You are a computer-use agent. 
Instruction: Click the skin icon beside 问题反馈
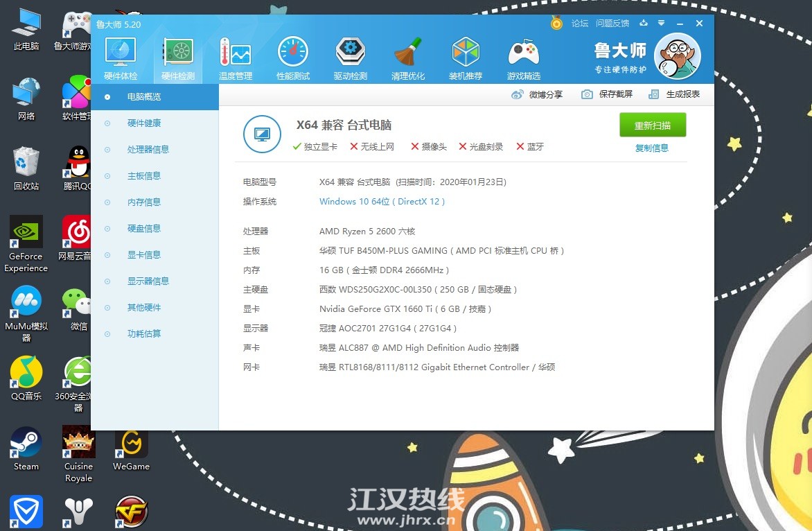pyautogui.click(x=644, y=24)
